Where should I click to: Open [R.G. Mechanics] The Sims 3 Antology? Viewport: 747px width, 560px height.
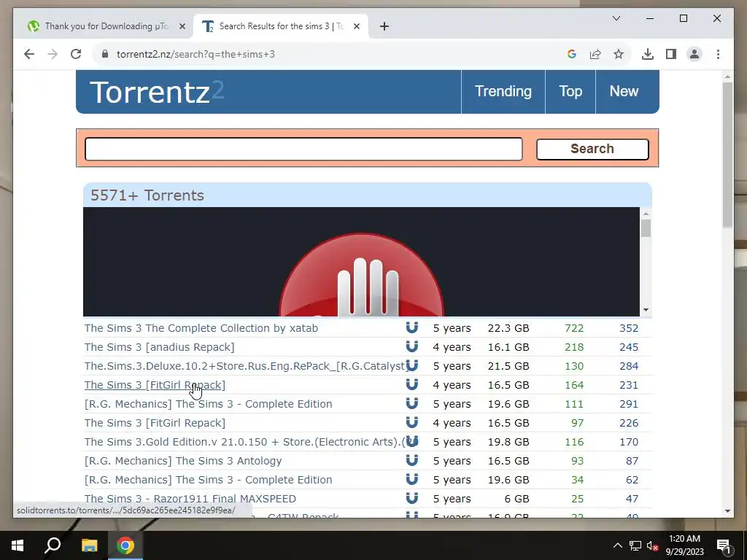coord(183,461)
